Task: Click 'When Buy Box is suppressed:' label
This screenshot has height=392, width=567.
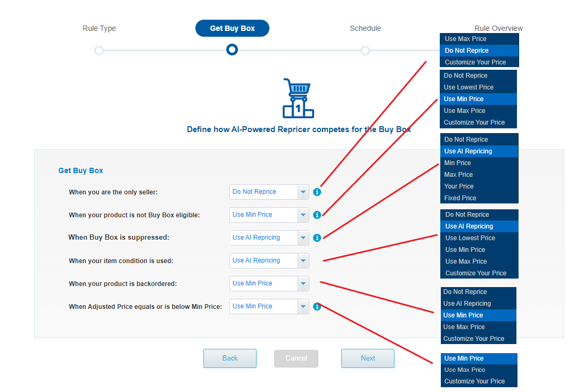Action: 119,237
